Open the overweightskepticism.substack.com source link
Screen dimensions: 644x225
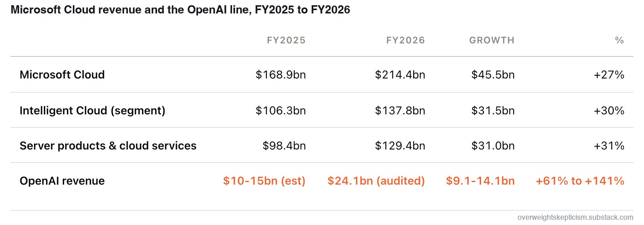click(x=575, y=218)
